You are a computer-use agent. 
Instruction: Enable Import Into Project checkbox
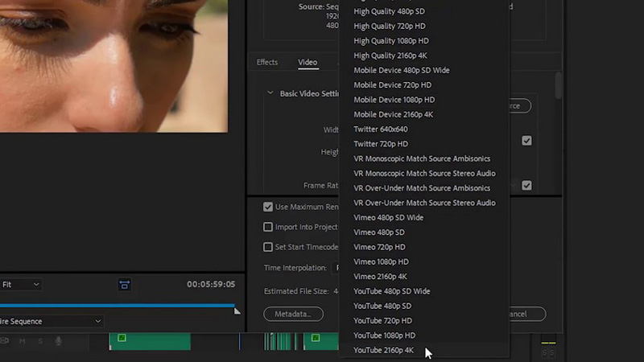268,227
